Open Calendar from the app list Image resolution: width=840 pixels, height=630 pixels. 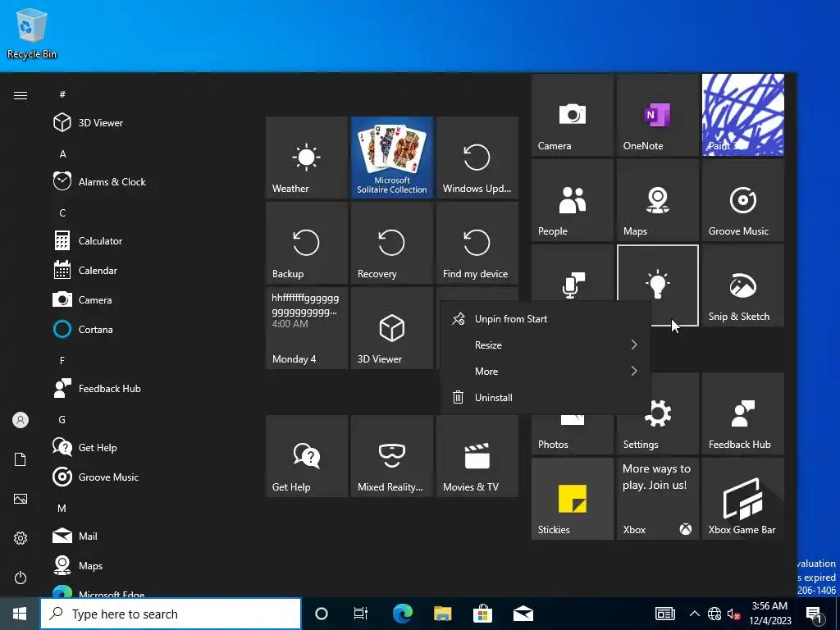pyautogui.click(x=150, y=271)
